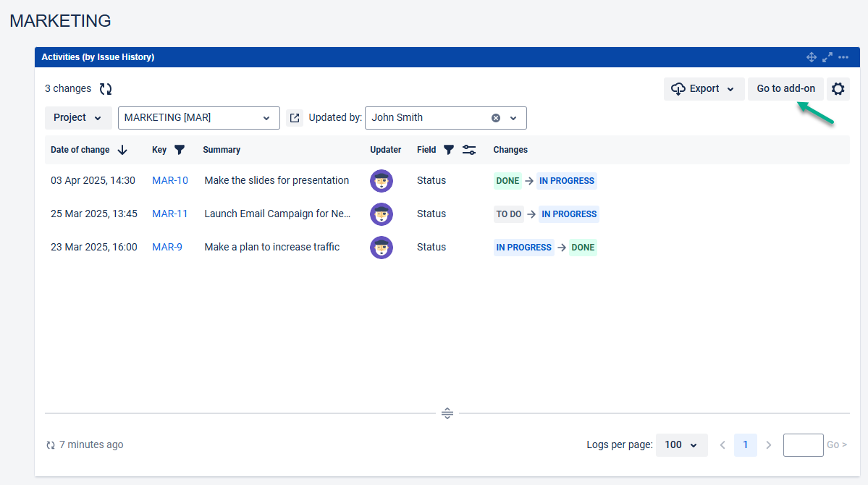Open the Project type dropdown

pos(78,118)
